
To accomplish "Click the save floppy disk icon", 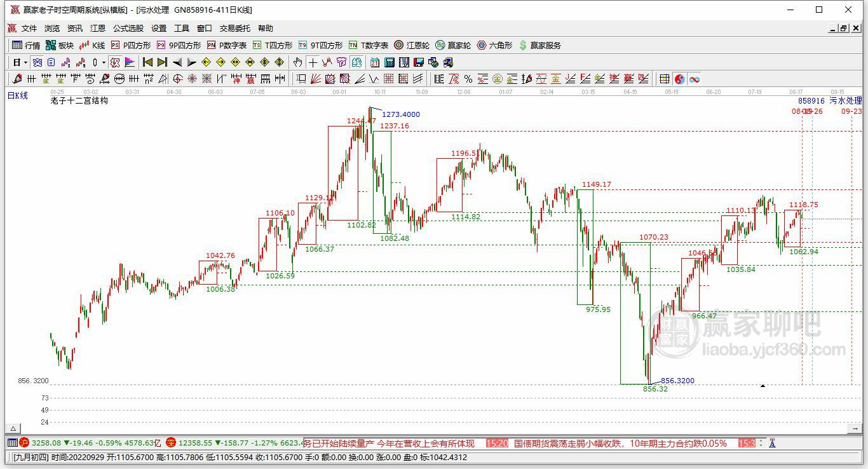I will click(x=419, y=62).
